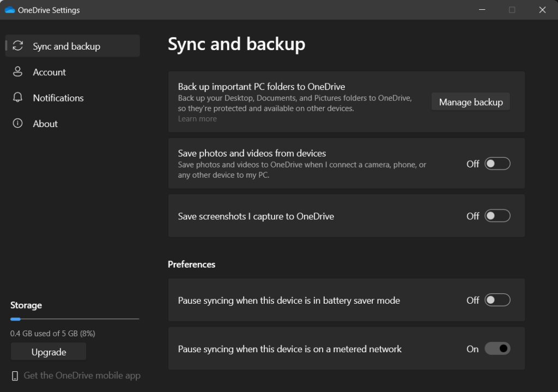Enable saving photos and videos from devices
This screenshot has width=558, height=392.
tap(497, 164)
